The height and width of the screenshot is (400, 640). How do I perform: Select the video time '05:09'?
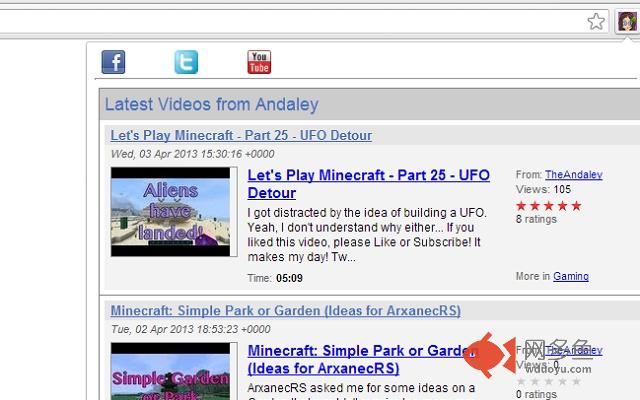pyautogui.click(x=289, y=278)
